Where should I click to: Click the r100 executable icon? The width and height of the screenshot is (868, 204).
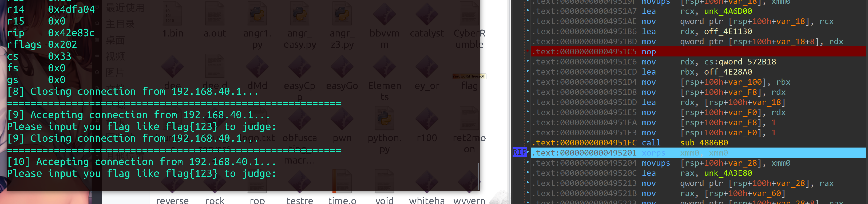[427, 119]
